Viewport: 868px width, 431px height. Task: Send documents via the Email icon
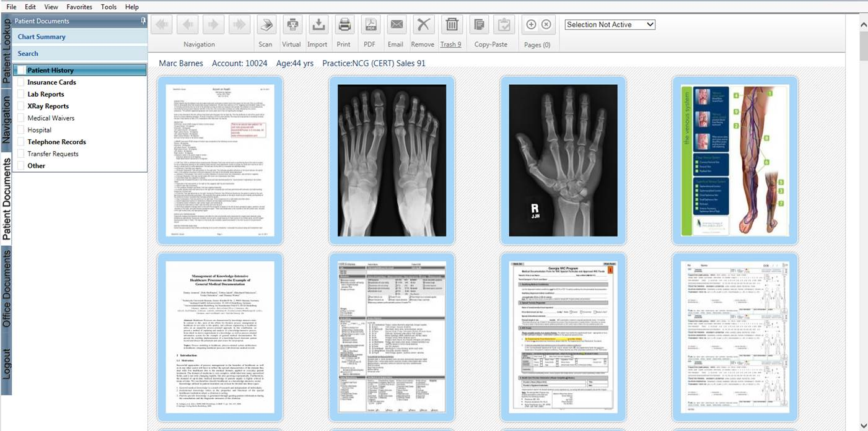click(397, 25)
